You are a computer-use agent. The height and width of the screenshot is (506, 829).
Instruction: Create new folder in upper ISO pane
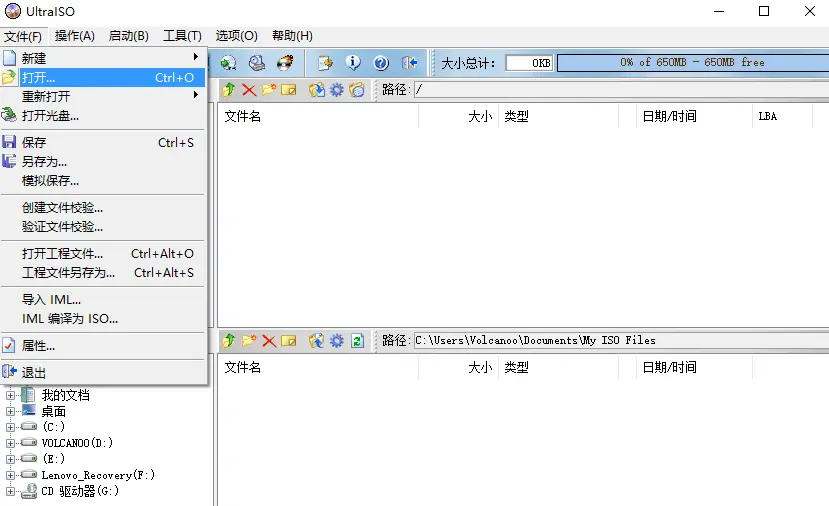click(x=269, y=90)
